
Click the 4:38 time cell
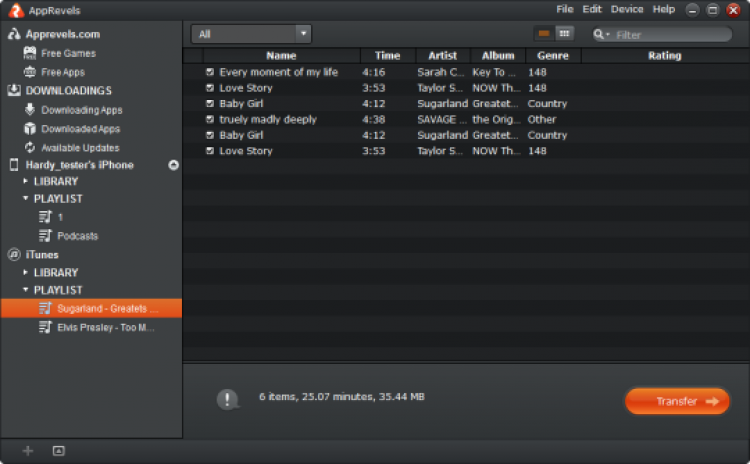point(374,120)
